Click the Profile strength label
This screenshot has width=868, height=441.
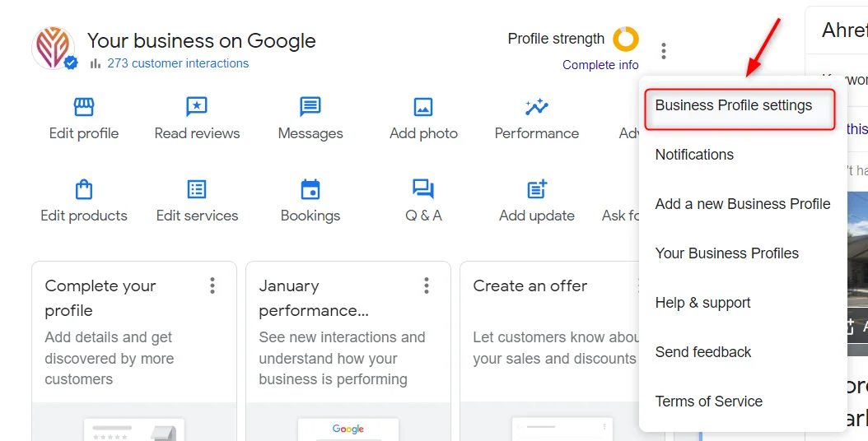556,39
